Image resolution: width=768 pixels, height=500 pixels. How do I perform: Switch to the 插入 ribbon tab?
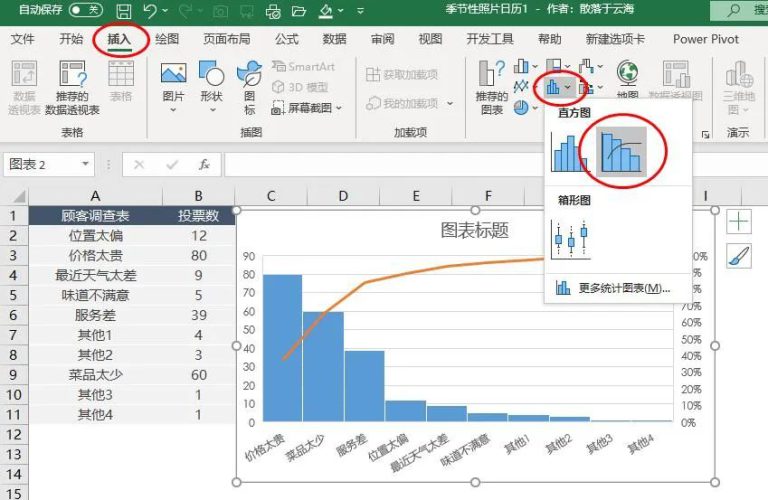point(119,39)
